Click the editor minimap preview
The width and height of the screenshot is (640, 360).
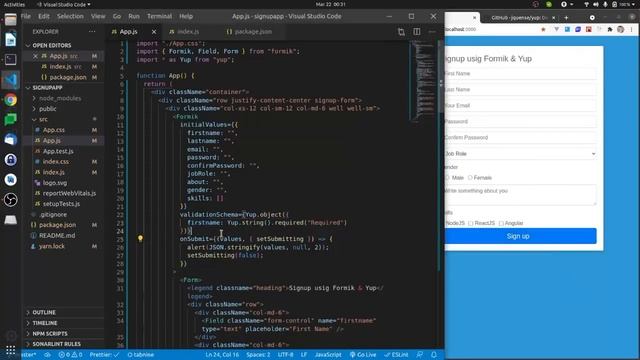pyautogui.click(x=423, y=82)
